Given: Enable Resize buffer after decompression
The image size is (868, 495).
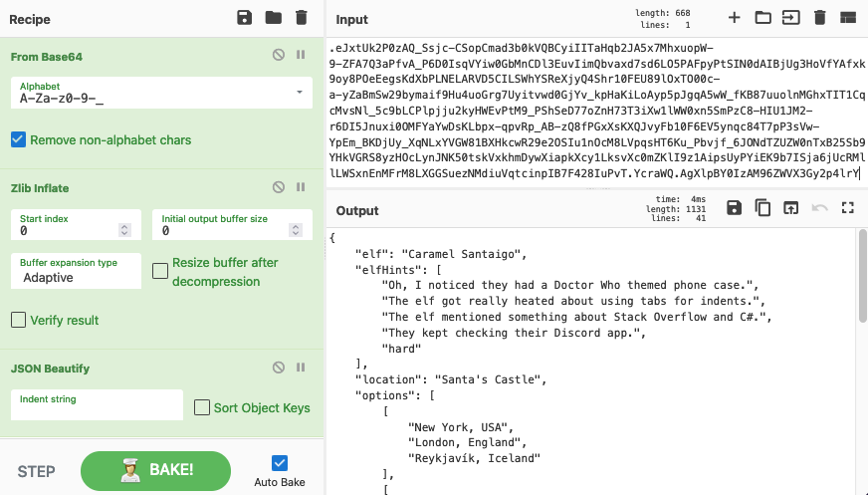Looking at the screenshot, I should [x=160, y=271].
